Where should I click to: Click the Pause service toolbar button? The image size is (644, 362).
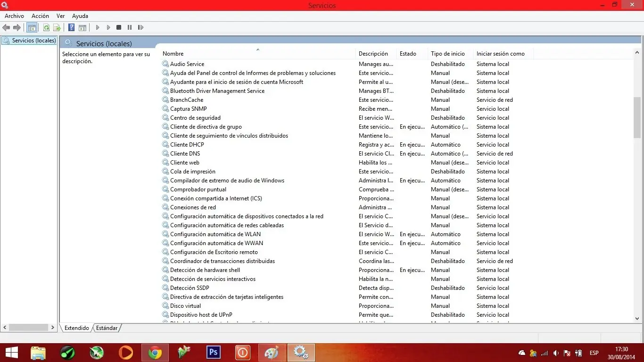point(130,28)
